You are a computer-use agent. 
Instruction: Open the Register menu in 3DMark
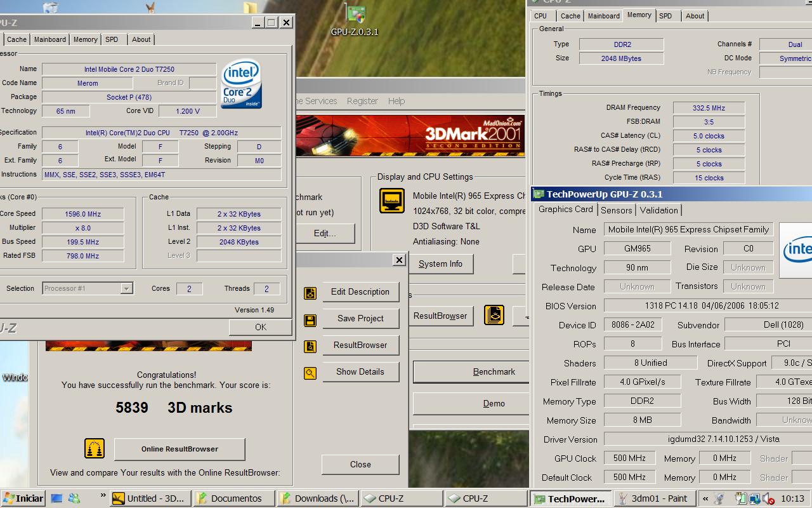click(362, 101)
